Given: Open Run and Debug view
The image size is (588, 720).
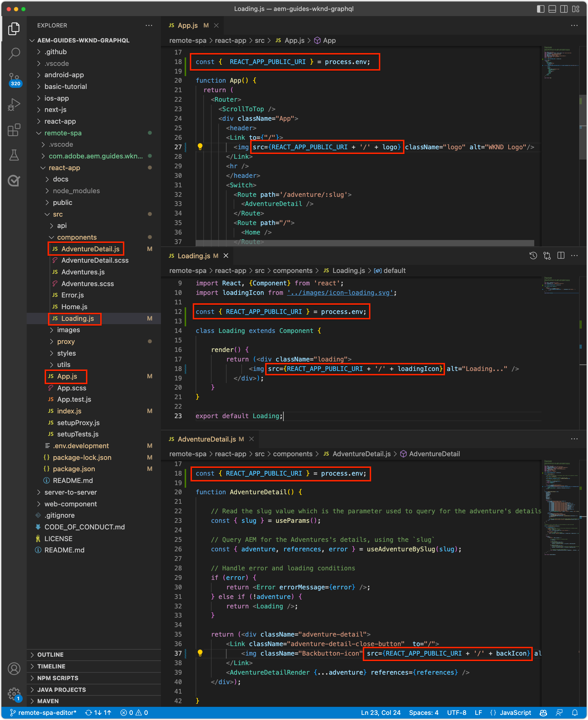Looking at the screenshot, I should (14, 105).
